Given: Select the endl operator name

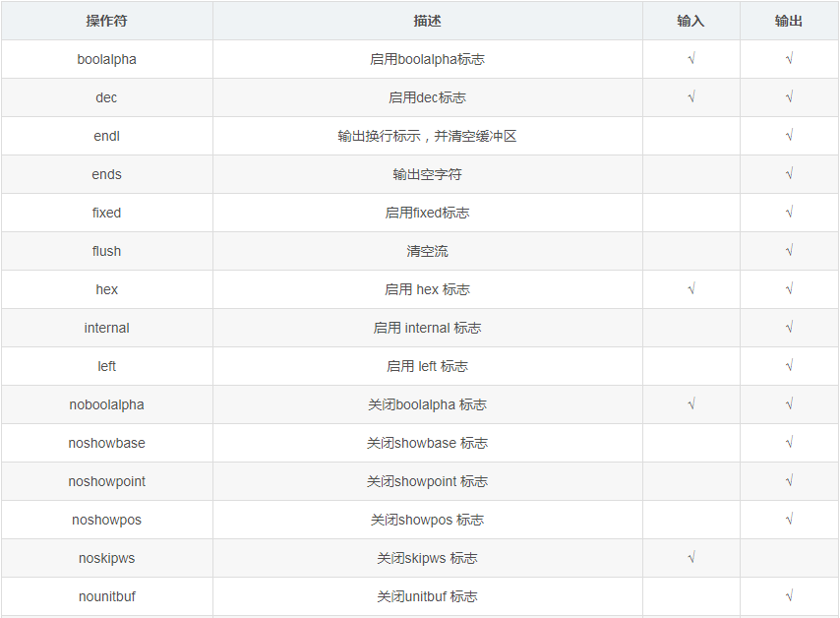Looking at the screenshot, I should (x=106, y=136).
